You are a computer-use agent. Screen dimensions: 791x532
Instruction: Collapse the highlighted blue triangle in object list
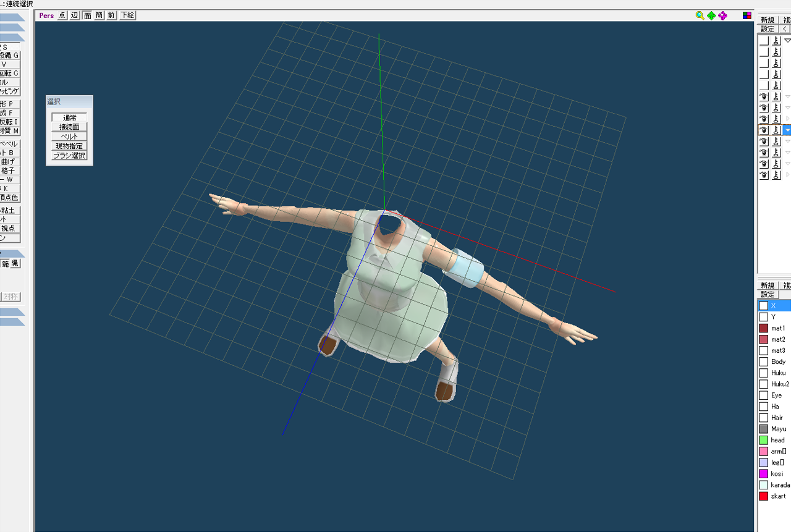coord(787,130)
